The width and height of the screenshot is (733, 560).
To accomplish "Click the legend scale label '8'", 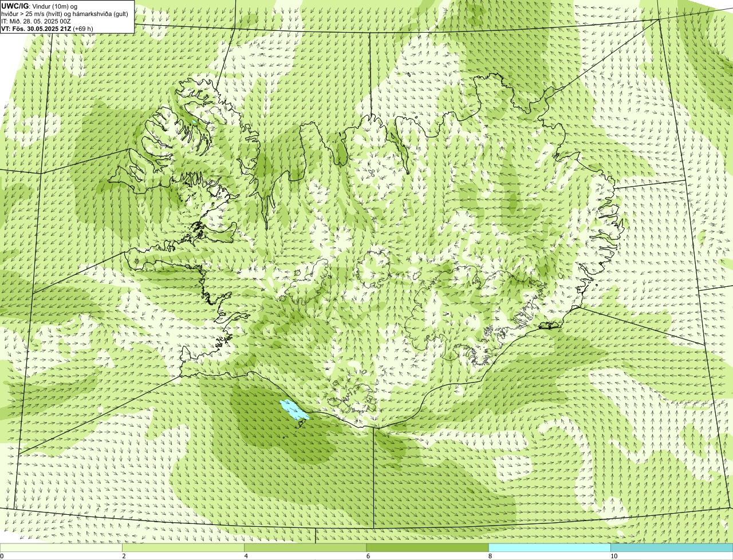I will (490, 556).
